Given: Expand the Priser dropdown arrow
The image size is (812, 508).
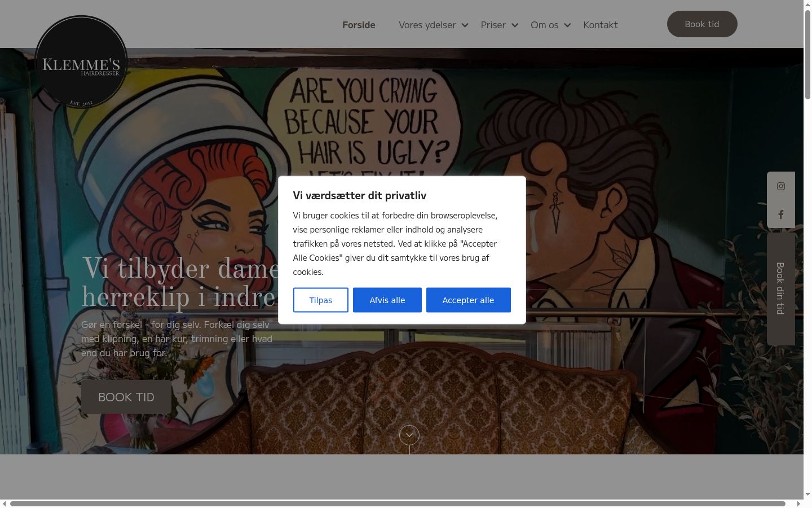Looking at the screenshot, I should click(515, 25).
